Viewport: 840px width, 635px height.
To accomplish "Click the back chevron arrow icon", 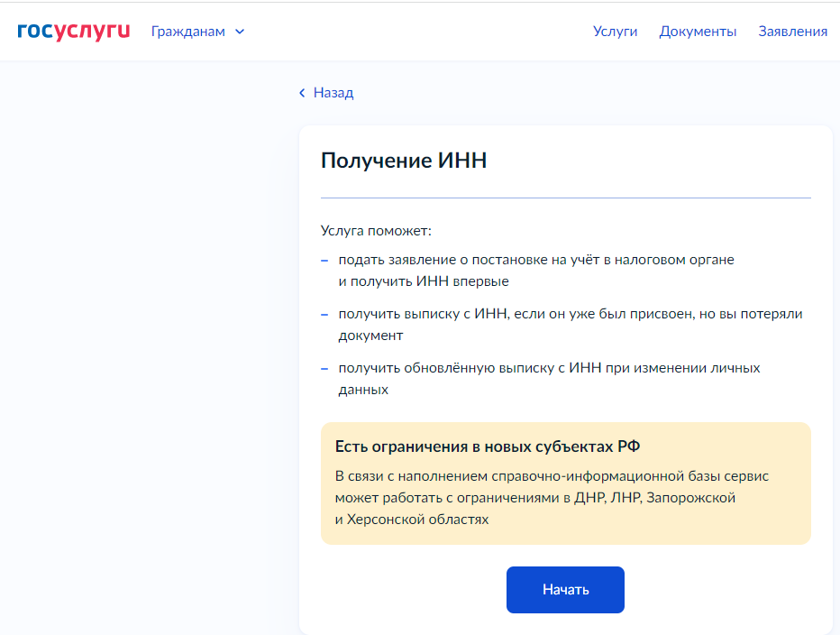I will coord(303,93).
